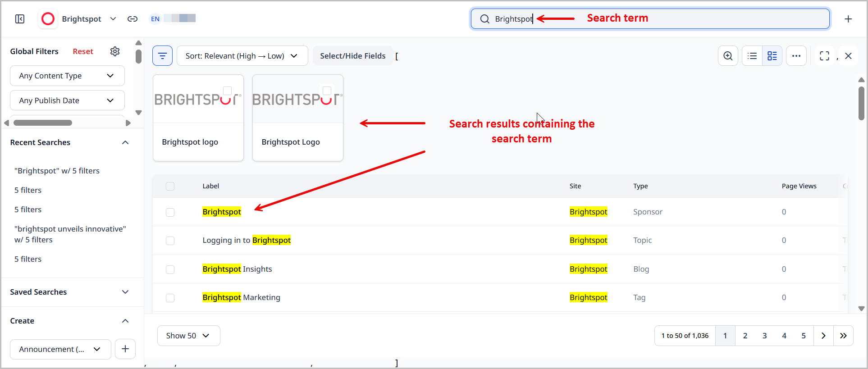Screen dimensions: 868x369
Task: Collapse the Create section
Action: [x=125, y=321]
